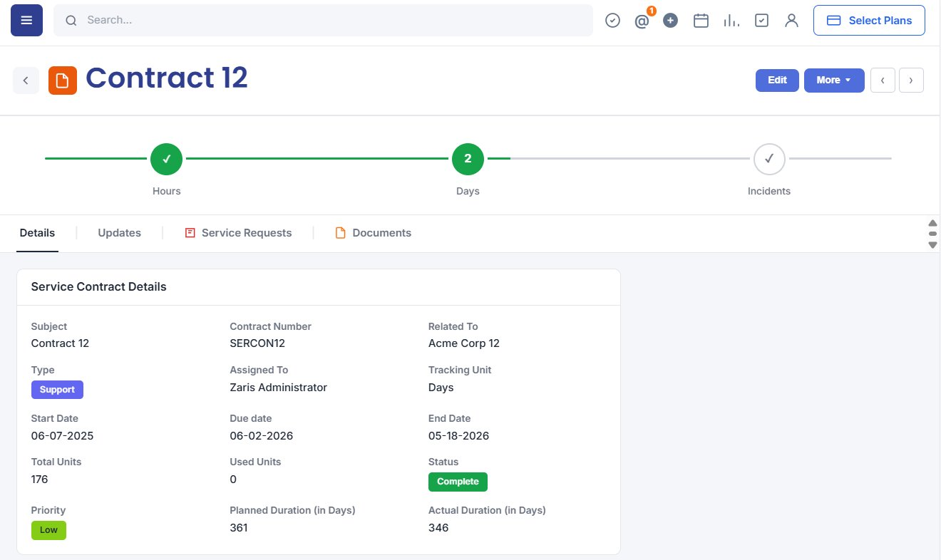Open the user profile icon
The image size is (941, 560).
791,21
